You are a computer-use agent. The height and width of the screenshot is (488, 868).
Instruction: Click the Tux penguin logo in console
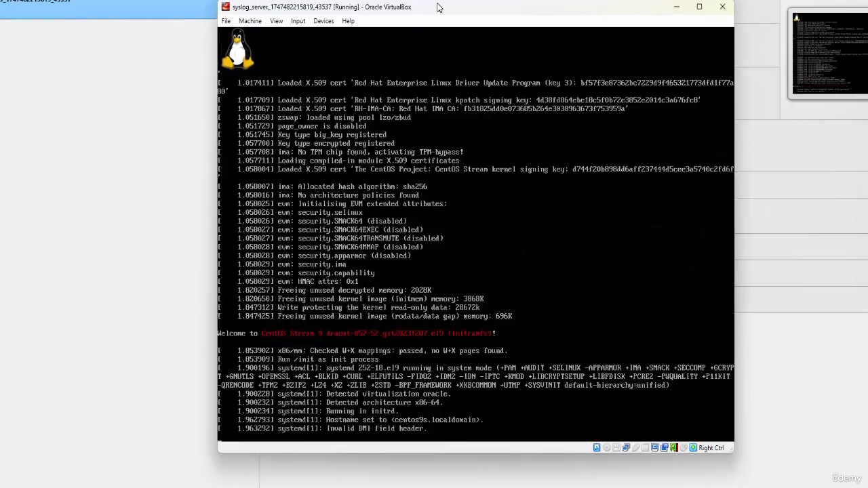237,49
